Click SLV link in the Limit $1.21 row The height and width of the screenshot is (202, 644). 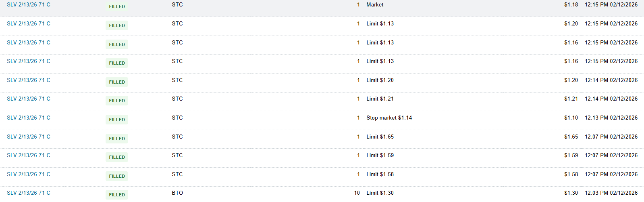[x=29, y=99]
